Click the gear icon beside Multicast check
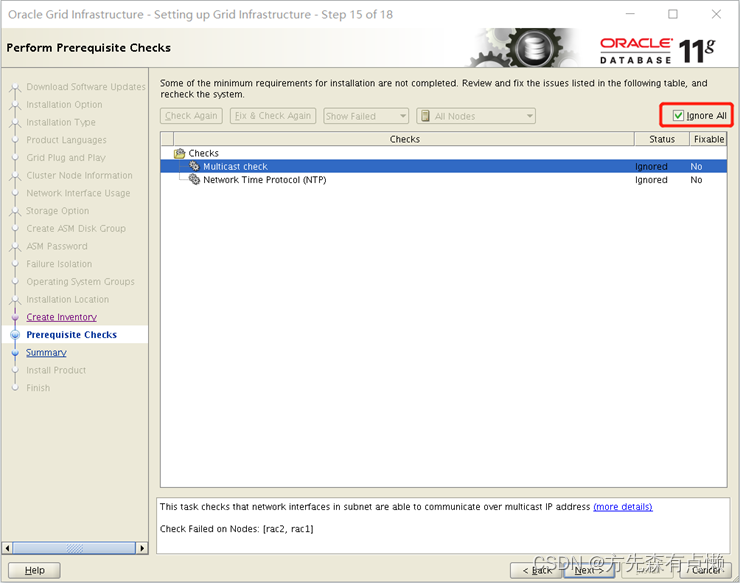Screen dimensions: 740x583 [194, 166]
